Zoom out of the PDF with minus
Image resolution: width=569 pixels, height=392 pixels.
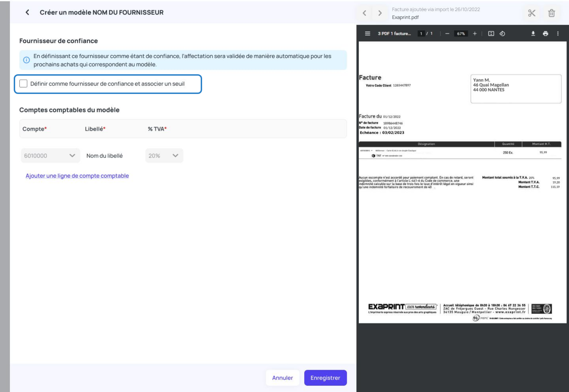[447, 33]
